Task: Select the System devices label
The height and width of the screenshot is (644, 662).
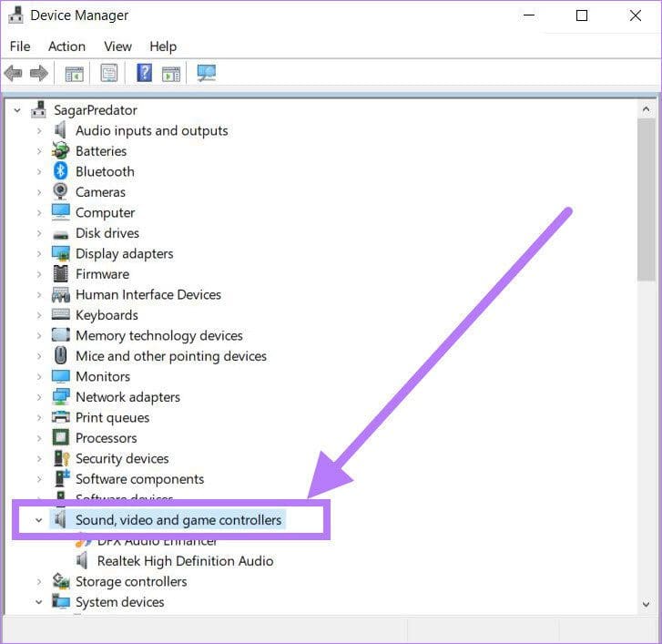Action: click(x=120, y=602)
